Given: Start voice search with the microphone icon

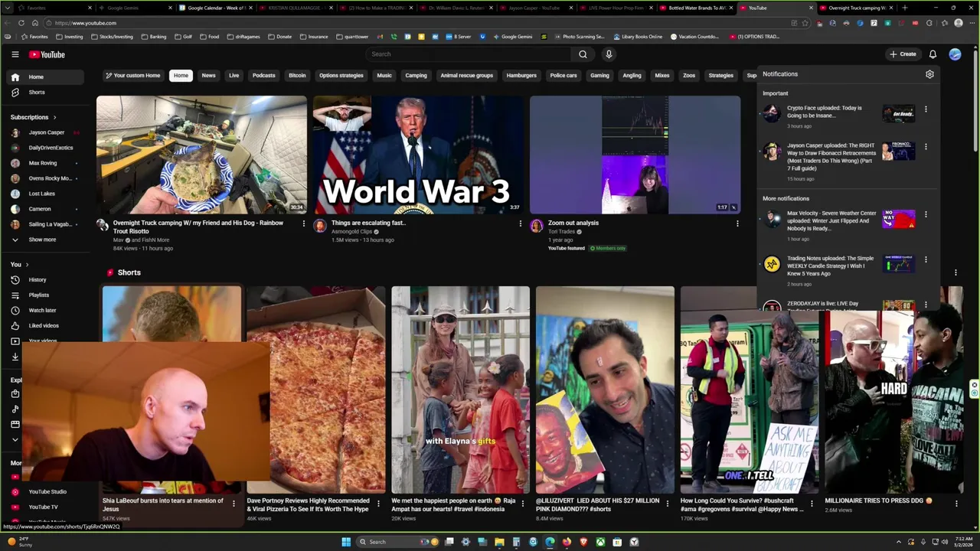Looking at the screenshot, I should click(x=609, y=54).
